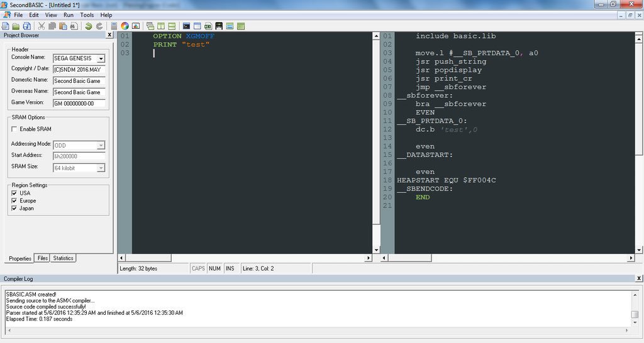The image size is (644, 343).
Task: Click the code editor horizontal scrollbar thumb
Action: 148,258
